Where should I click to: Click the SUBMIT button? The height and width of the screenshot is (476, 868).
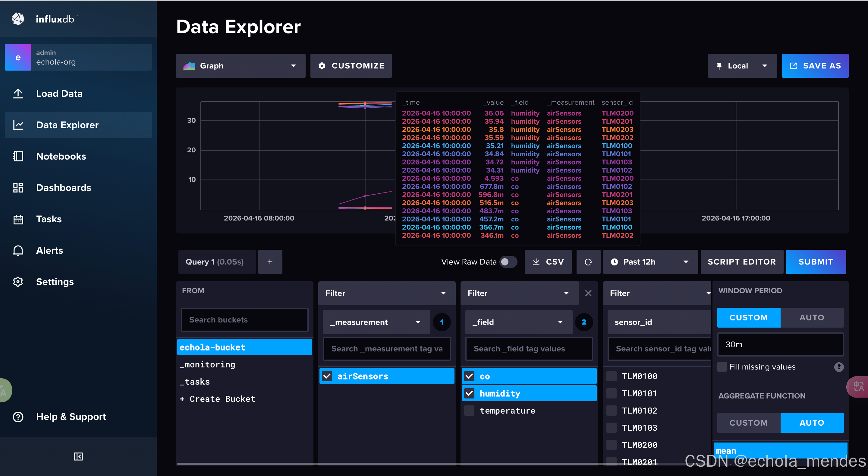(816, 262)
